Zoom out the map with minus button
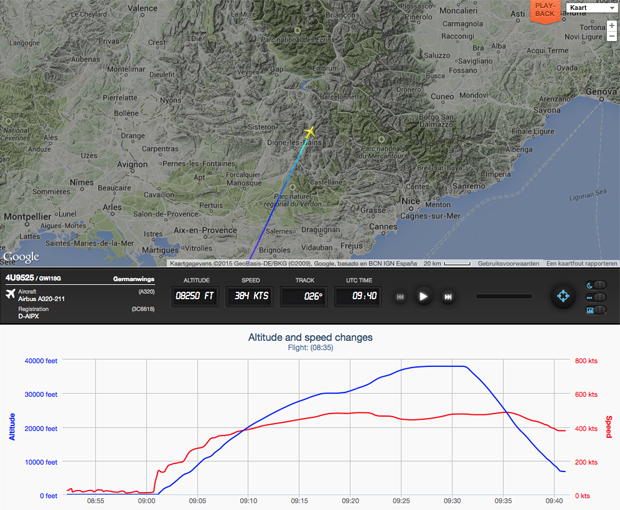This screenshot has width=620, height=510. pyautogui.click(x=612, y=36)
